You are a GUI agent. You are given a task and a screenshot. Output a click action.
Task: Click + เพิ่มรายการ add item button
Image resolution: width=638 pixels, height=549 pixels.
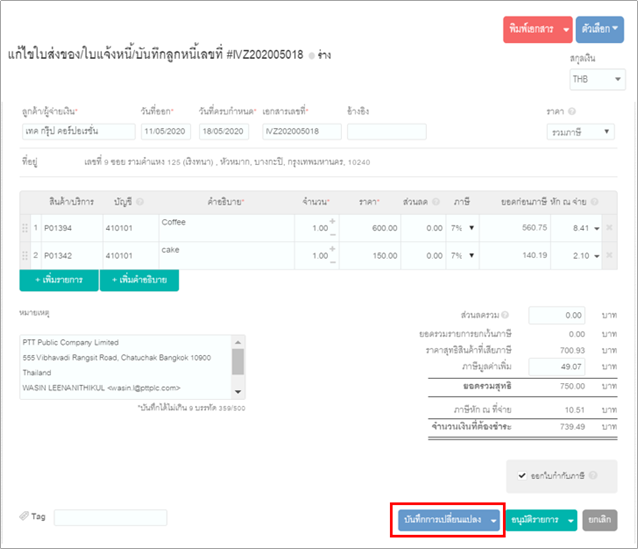[x=59, y=280]
